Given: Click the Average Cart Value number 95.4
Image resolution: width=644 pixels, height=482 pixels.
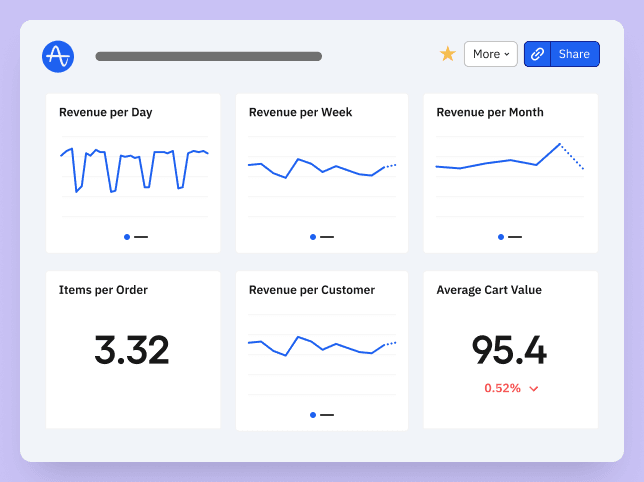Looking at the screenshot, I should point(509,350).
